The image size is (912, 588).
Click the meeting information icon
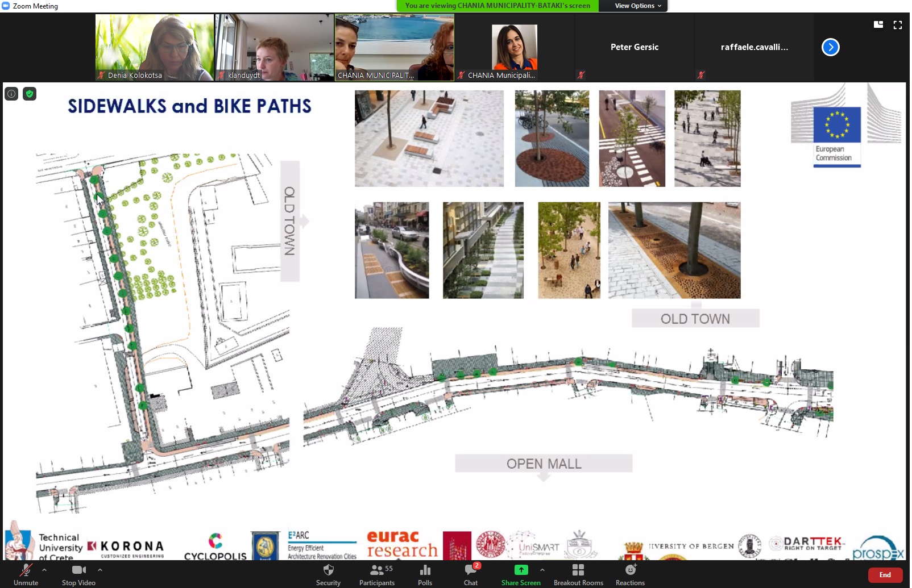(x=11, y=94)
